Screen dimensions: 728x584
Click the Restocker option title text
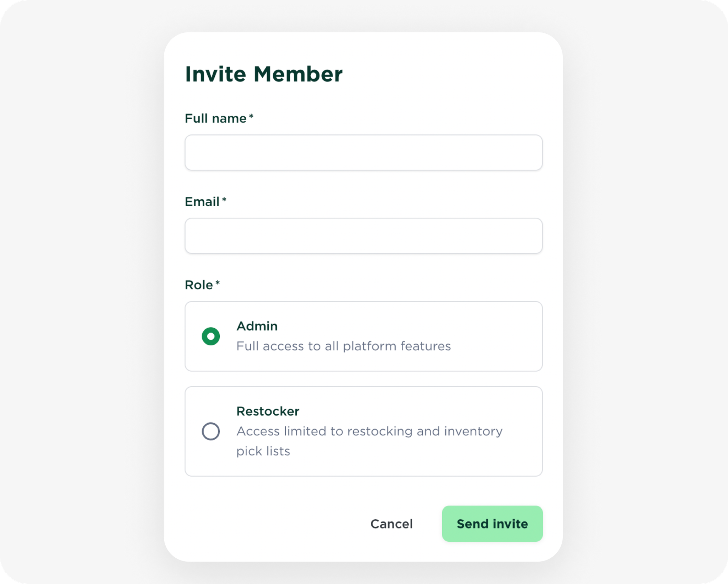pyautogui.click(x=268, y=412)
